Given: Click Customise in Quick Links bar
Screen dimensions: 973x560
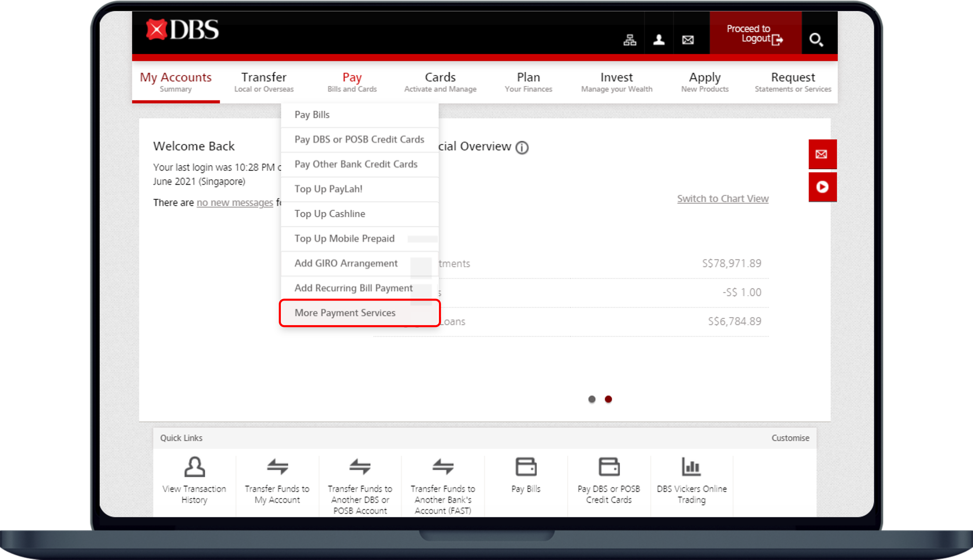Looking at the screenshot, I should 790,438.
